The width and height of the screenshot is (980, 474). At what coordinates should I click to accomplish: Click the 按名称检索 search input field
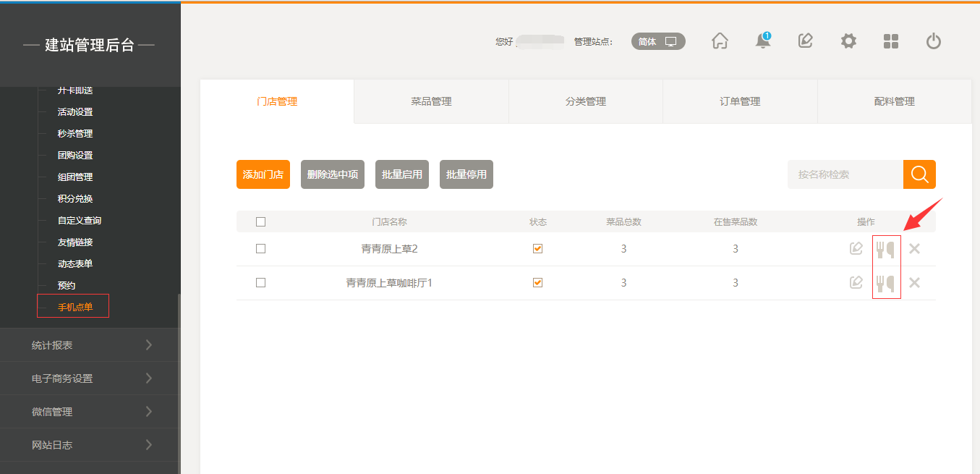(845, 174)
